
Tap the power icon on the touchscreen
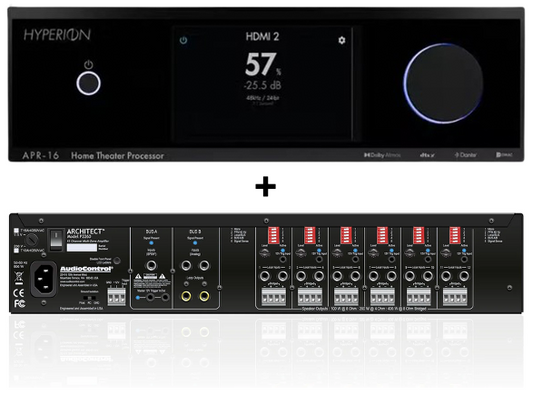tap(183, 40)
